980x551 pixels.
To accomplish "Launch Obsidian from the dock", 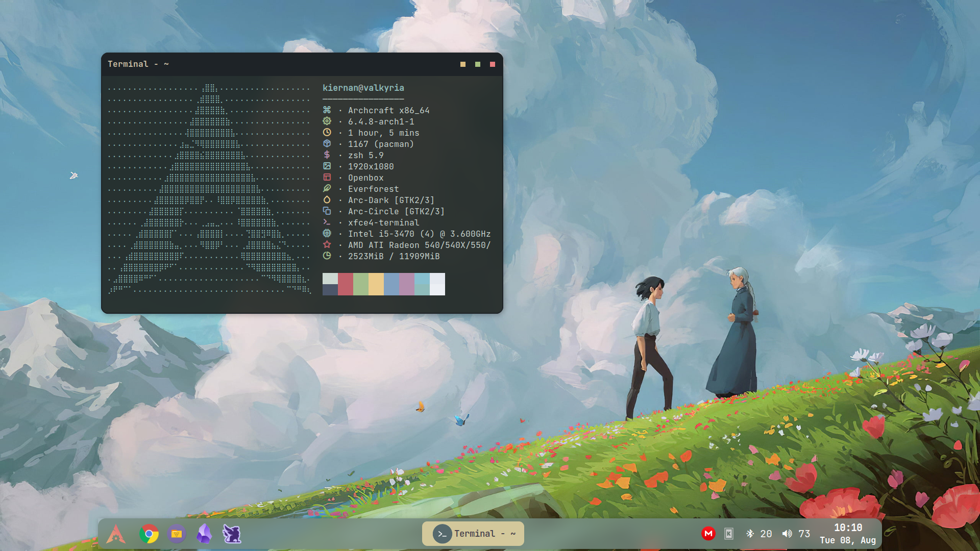I will pyautogui.click(x=204, y=534).
